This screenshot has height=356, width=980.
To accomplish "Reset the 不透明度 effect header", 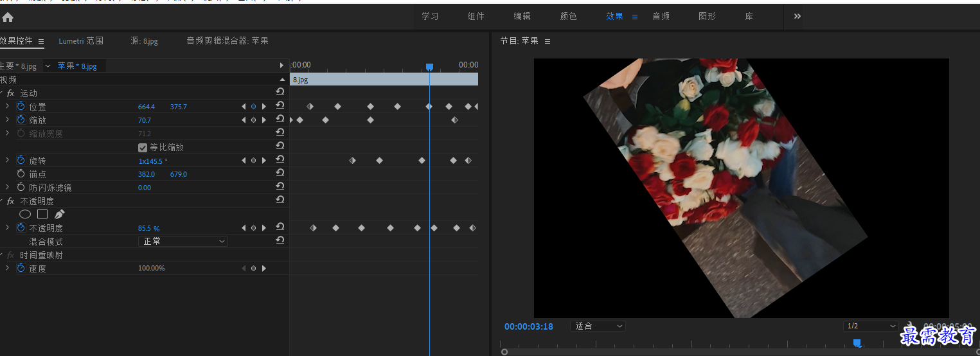I will coord(280,200).
